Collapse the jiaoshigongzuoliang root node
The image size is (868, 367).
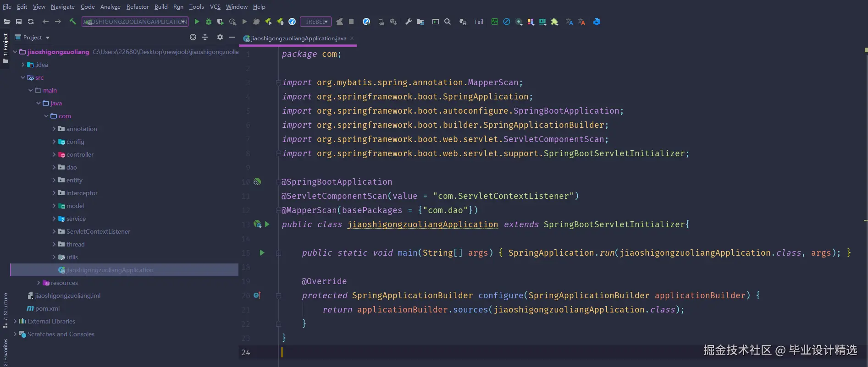click(15, 52)
